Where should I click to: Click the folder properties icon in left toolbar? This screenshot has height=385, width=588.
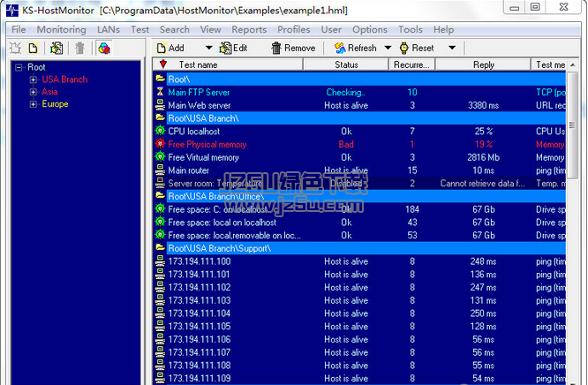[57, 48]
